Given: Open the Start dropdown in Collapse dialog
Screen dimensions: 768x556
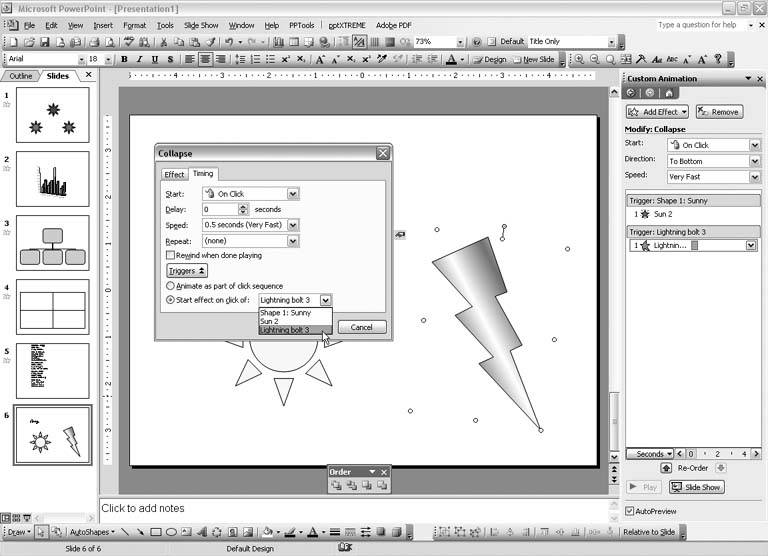Looking at the screenshot, I should click(x=293, y=194).
